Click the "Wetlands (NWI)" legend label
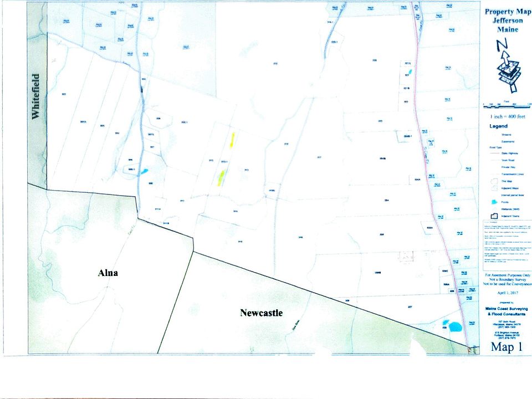This screenshot has height=399, width=532. click(x=510, y=209)
